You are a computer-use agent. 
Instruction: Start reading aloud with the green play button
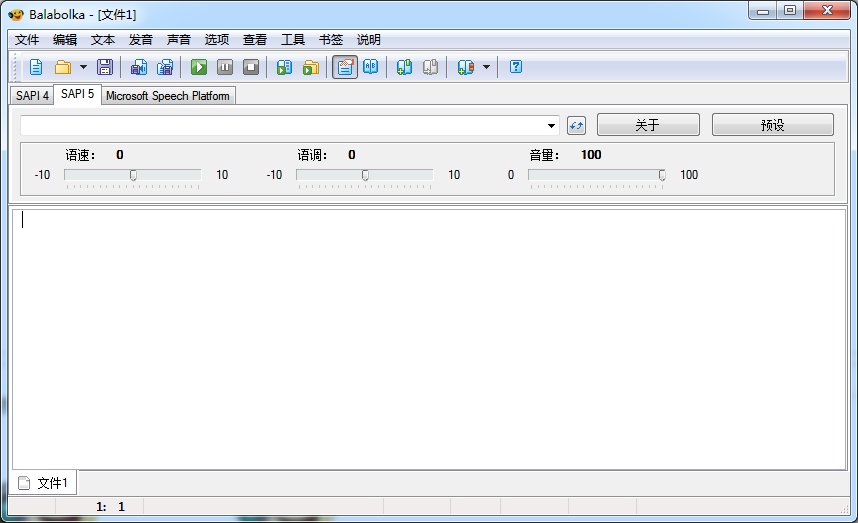(x=199, y=67)
